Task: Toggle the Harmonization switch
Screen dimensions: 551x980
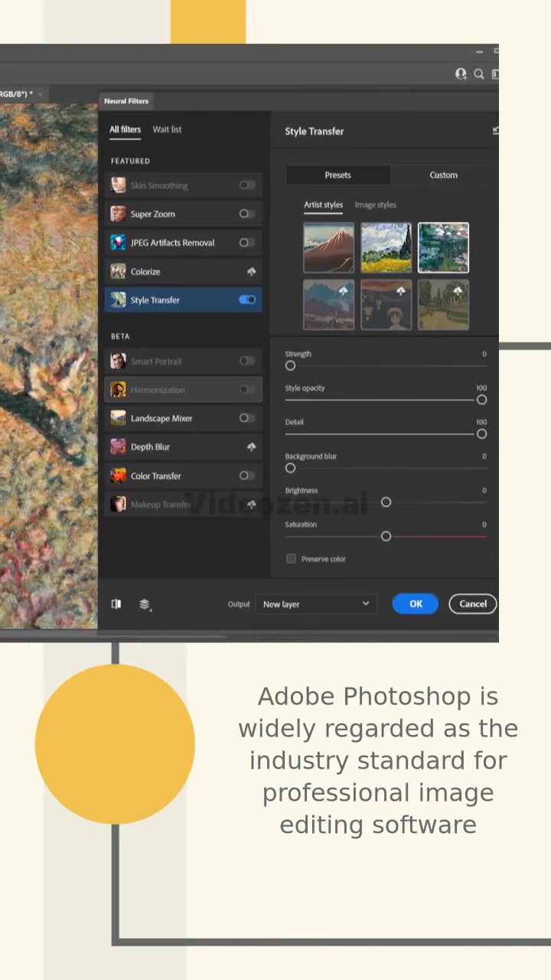Action: 247,390
